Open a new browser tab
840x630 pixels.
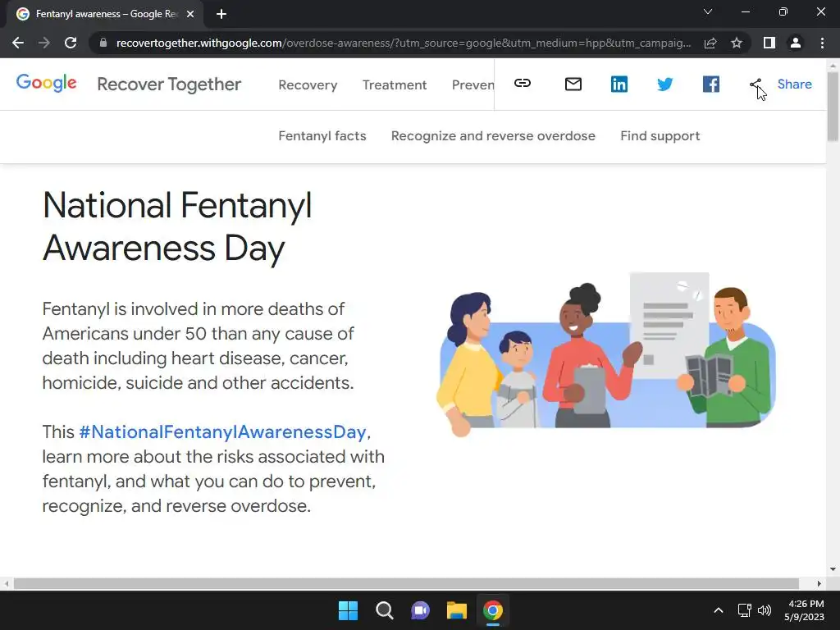(x=221, y=14)
